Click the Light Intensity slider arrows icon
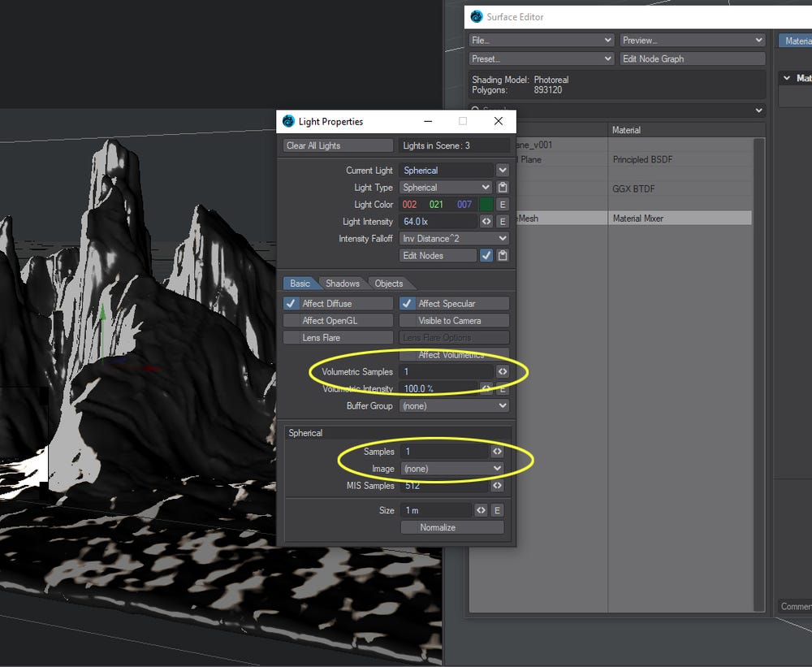 (486, 222)
